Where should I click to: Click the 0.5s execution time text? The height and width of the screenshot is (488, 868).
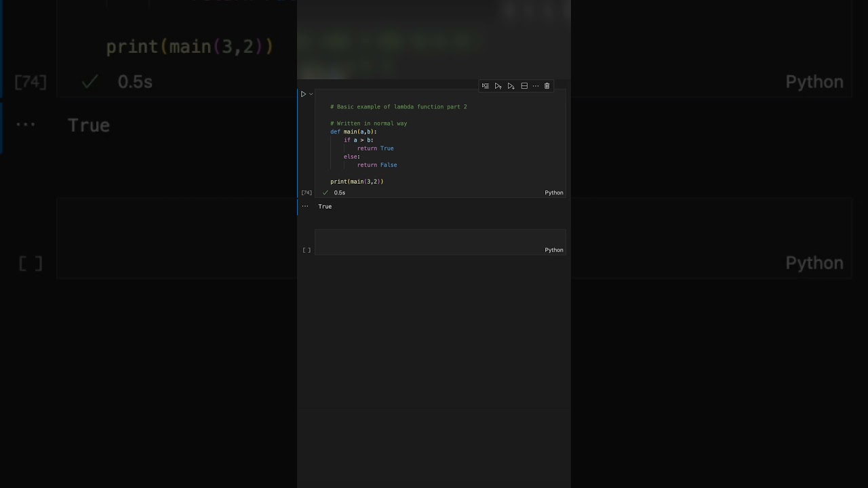pos(340,192)
